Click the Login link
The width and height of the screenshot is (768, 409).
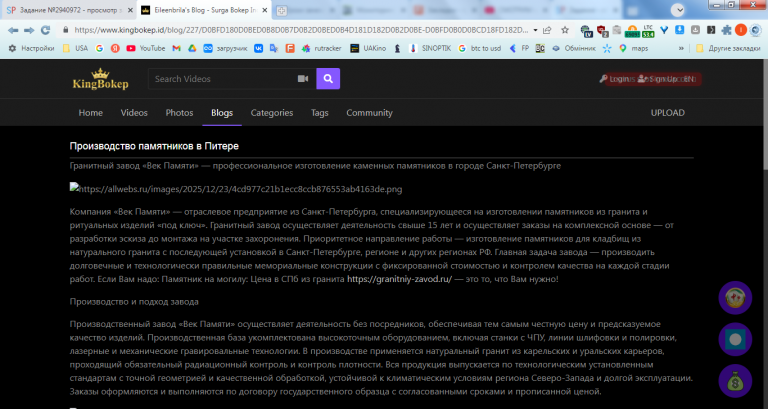(x=615, y=79)
